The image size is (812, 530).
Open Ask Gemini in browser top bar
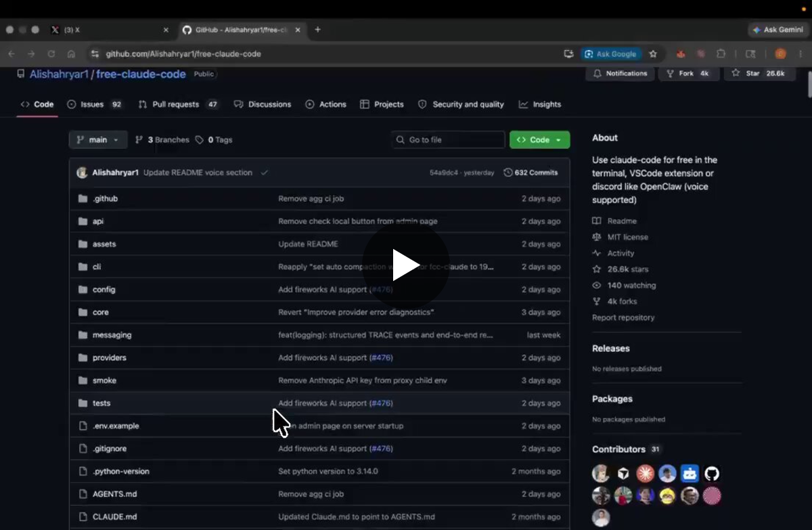(x=777, y=30)
